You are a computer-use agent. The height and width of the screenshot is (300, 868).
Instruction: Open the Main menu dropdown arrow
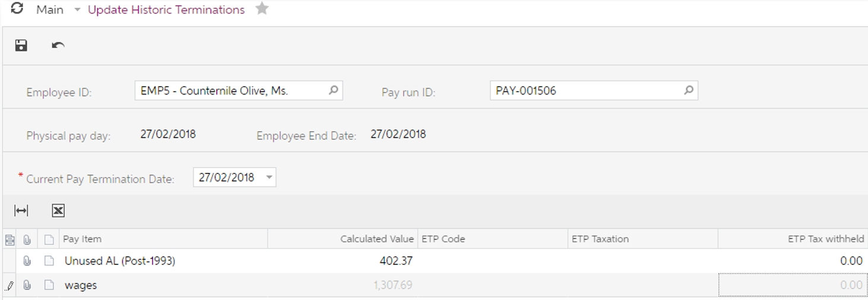click(x=77, y=10)
